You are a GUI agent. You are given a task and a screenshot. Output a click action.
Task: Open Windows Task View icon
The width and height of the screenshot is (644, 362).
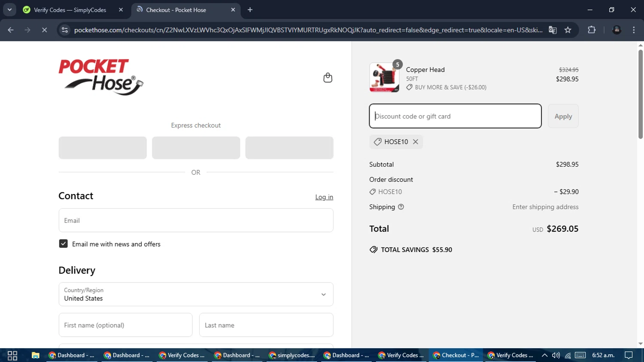point(12,356)
